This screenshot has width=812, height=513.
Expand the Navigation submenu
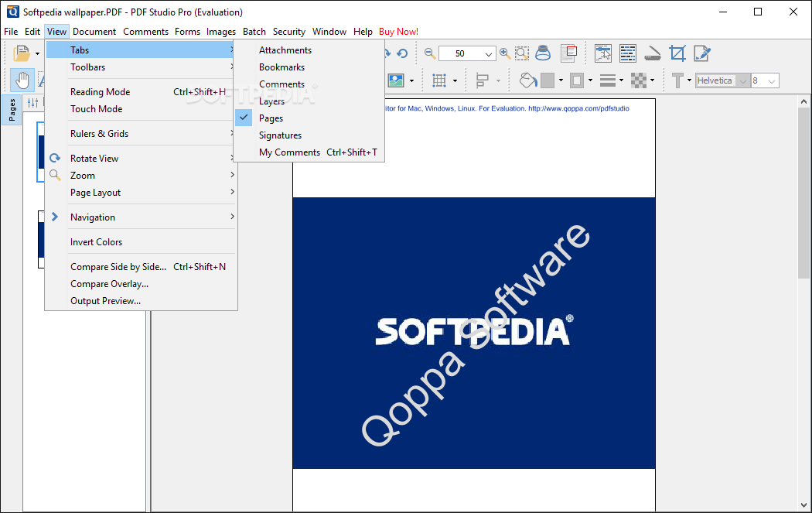[142, 217]
